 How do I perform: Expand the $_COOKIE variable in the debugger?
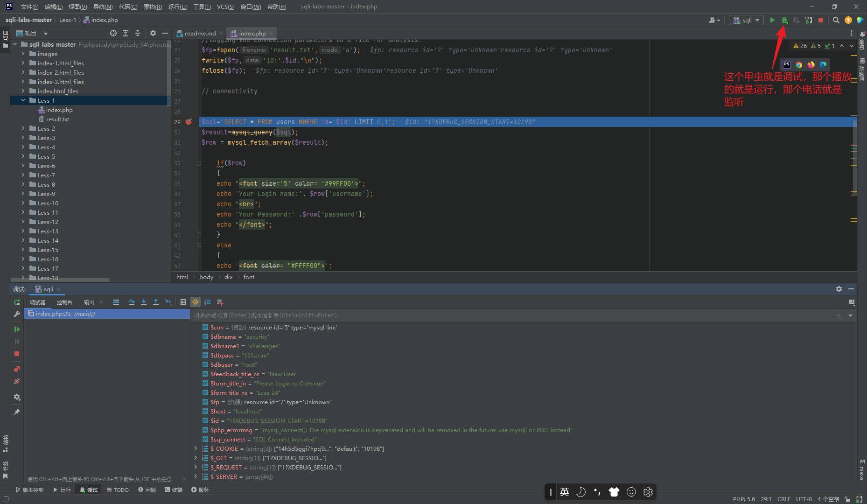(196, 448)
